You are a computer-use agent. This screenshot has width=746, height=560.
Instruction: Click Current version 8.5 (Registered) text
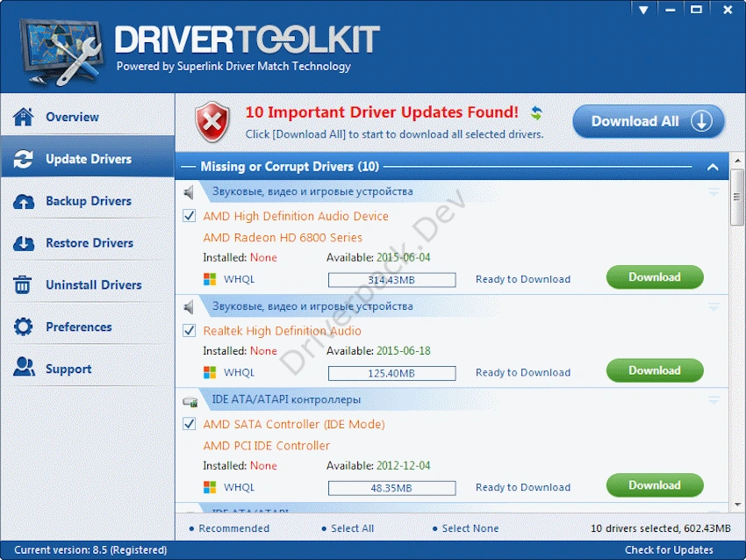pos(90,550)
